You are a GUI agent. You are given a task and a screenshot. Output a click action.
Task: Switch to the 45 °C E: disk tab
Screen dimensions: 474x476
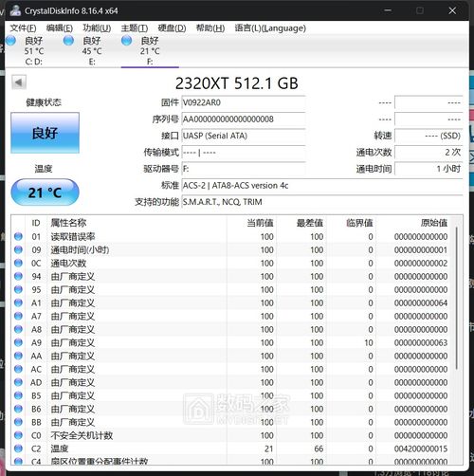(x=92, y=50)
